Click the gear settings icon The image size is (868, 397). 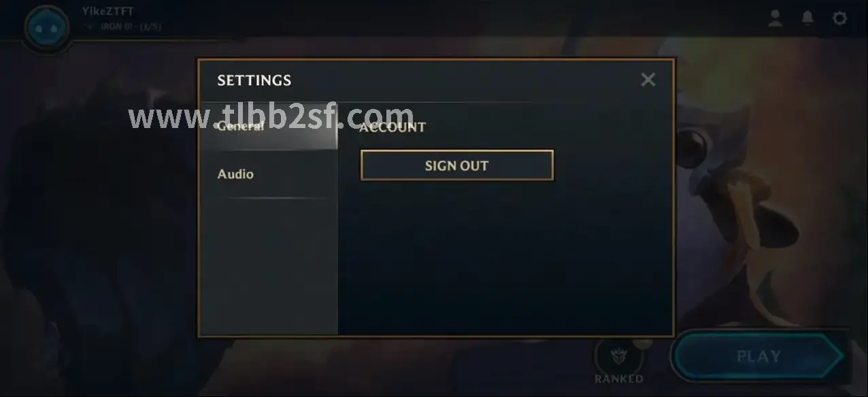click(x=840, y=18)
